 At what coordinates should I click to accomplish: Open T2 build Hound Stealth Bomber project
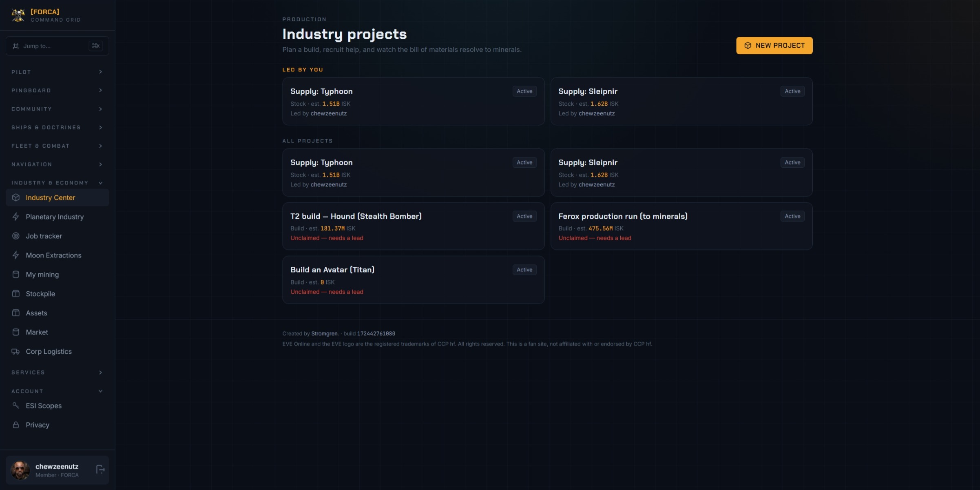point(413,226)
